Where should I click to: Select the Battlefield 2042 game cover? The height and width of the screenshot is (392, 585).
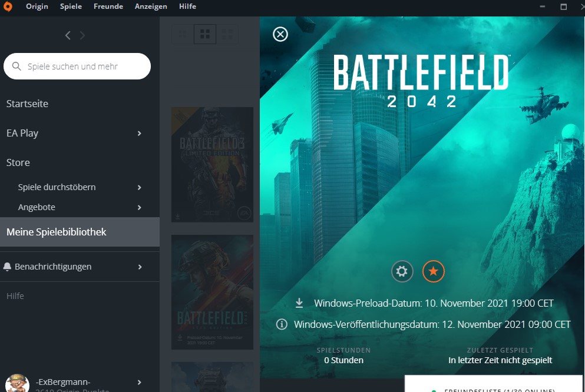[x=212, y=292]
